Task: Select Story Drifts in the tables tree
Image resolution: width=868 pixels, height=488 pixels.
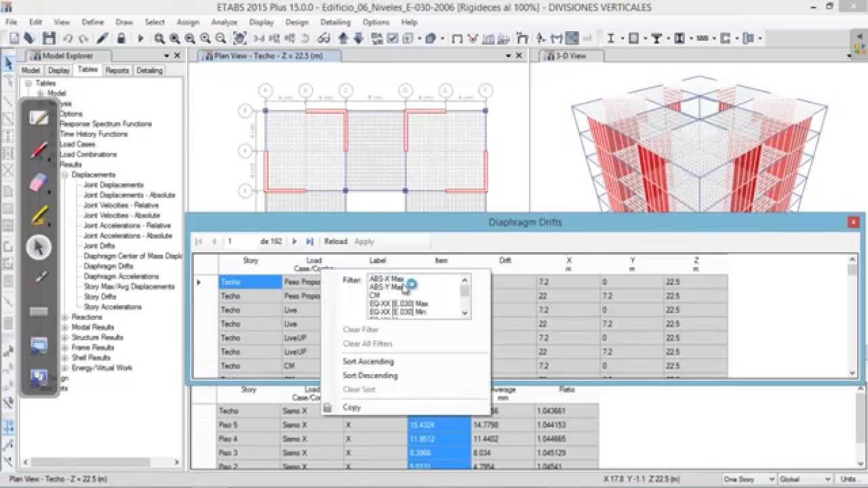Action: click(100, 297)
